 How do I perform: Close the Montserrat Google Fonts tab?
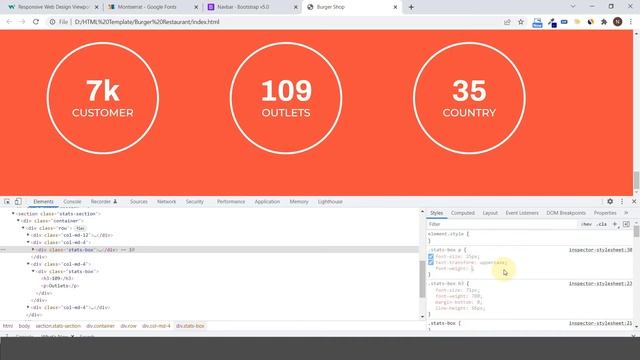click(196, 7)
